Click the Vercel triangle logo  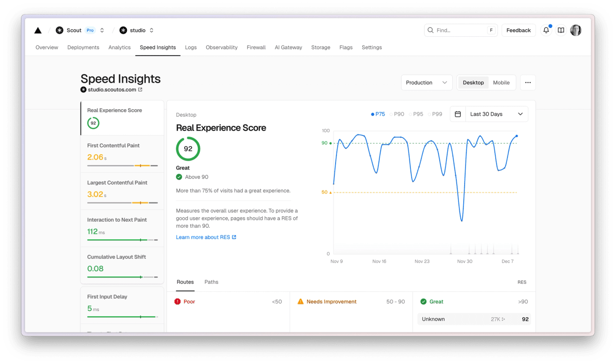point(38,30)
